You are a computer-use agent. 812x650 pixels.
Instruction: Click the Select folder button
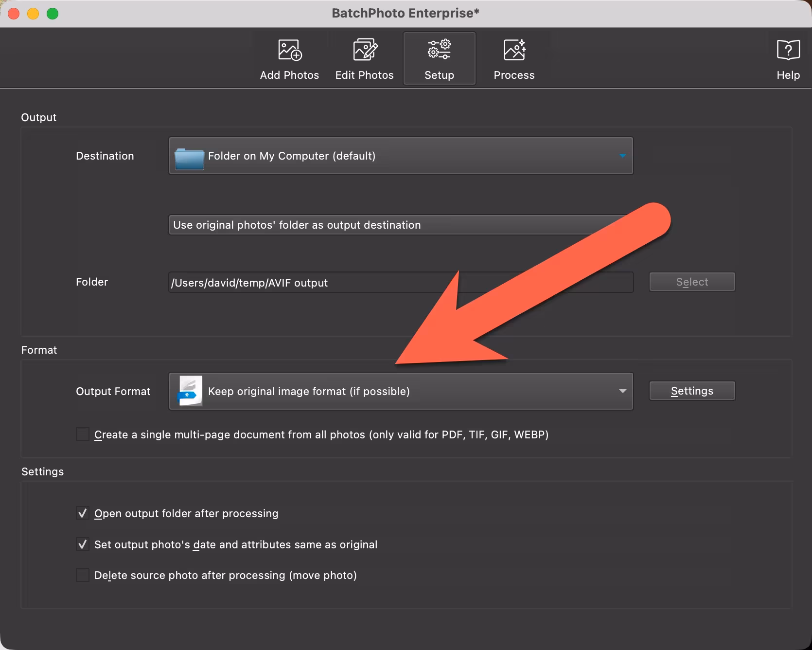(692, 282)
